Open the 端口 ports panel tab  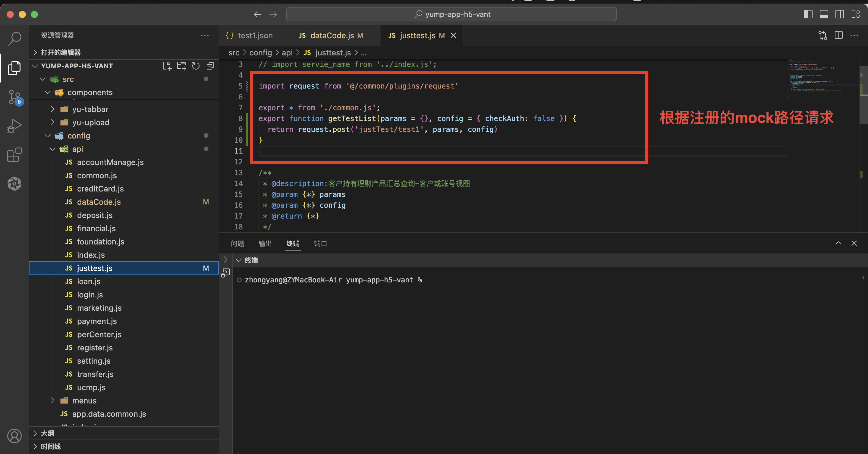(x=320, y=244)
